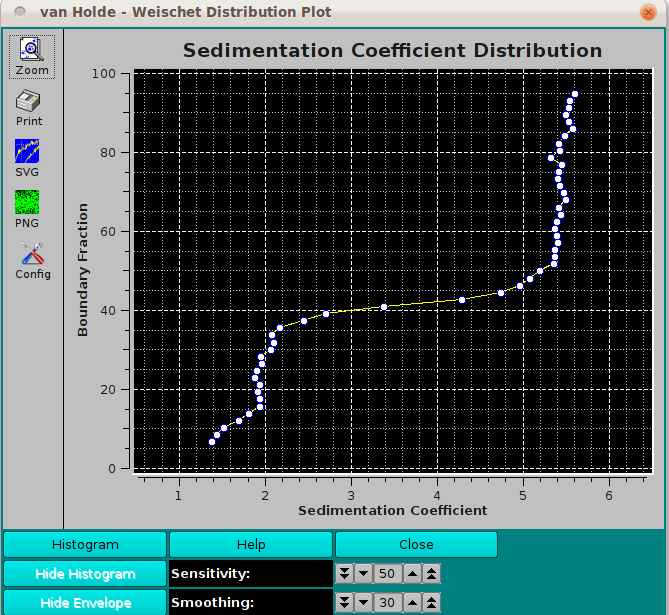Screen dimensions: 669x615
Task: Fast-decrease Sensitivity with double down arrow
Action: coord(345,574)
